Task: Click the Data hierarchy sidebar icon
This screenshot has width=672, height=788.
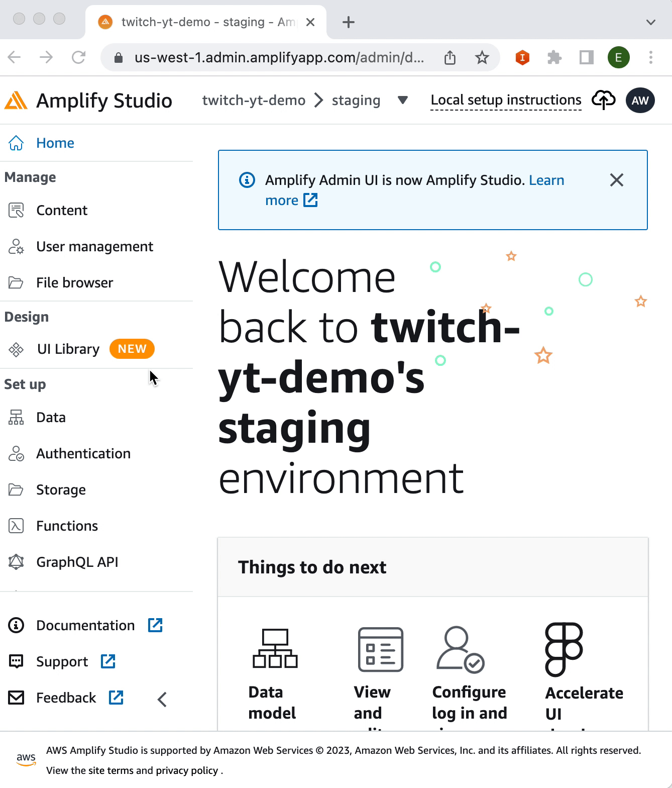Action: 16,418
